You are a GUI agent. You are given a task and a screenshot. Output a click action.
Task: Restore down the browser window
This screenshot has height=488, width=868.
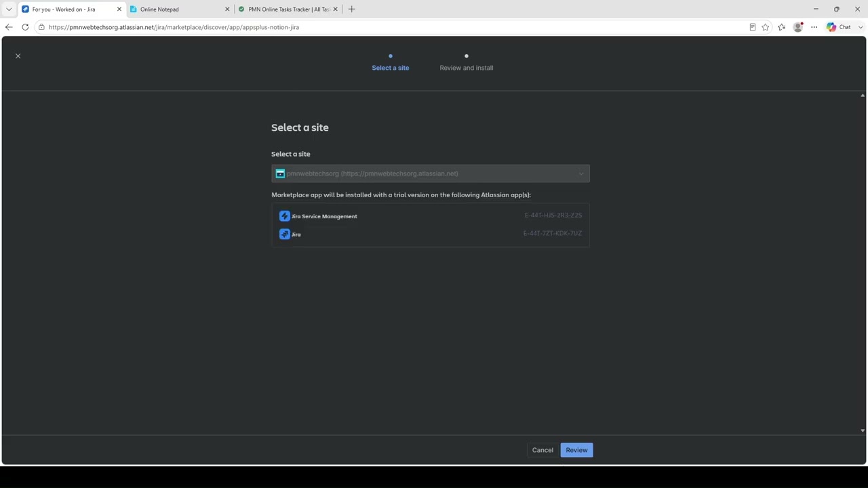coord(837,9)
